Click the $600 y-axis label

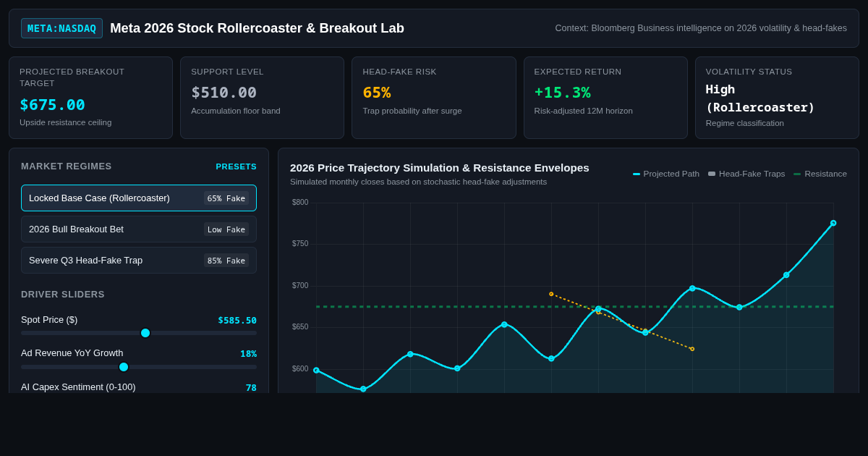tap(300, 369)
